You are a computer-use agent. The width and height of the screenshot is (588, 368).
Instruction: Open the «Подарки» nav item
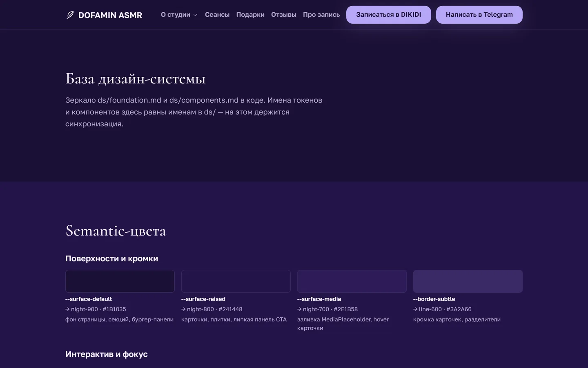pyautogui.click(x=250, y=15)
